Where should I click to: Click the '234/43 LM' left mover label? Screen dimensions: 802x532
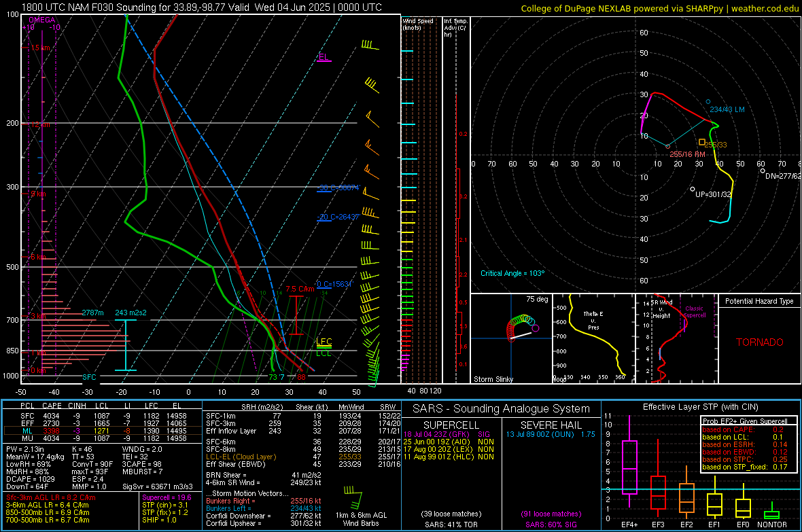pyautogui.click(x=727, y=109)
